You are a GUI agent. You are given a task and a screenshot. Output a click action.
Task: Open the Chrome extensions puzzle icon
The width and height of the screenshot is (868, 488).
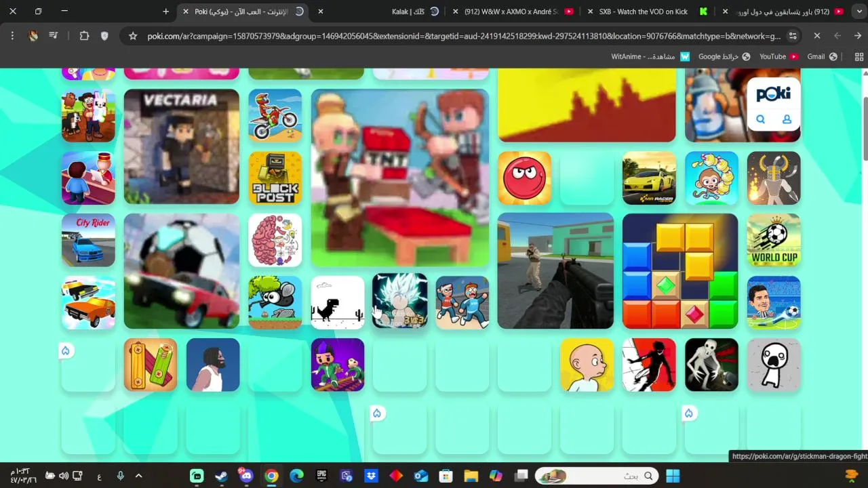point(84,36)
